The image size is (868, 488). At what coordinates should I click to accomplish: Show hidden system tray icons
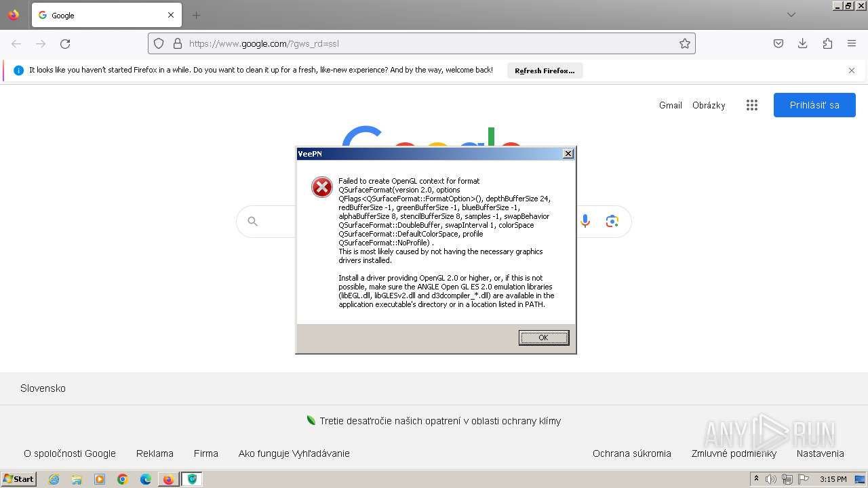(756, 479)
